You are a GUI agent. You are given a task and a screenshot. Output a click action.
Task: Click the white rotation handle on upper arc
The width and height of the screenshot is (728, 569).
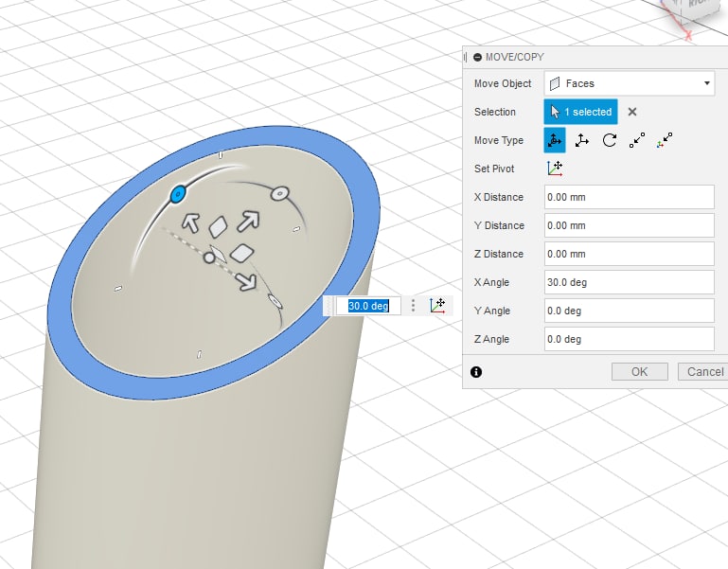(279, 194)
